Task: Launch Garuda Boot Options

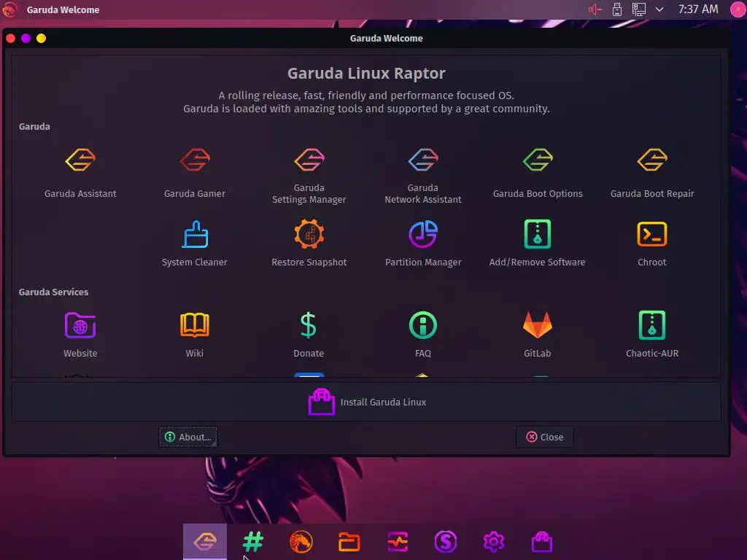Action: (538, 172)
